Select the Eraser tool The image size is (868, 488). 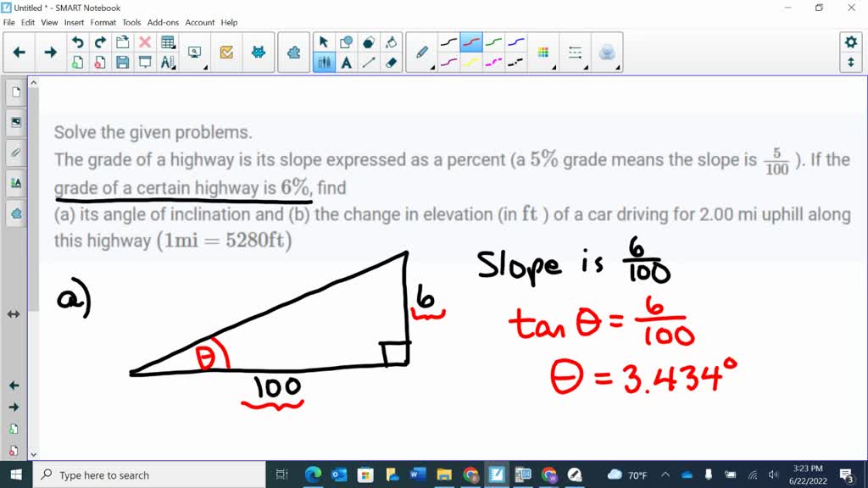point(390,64)
